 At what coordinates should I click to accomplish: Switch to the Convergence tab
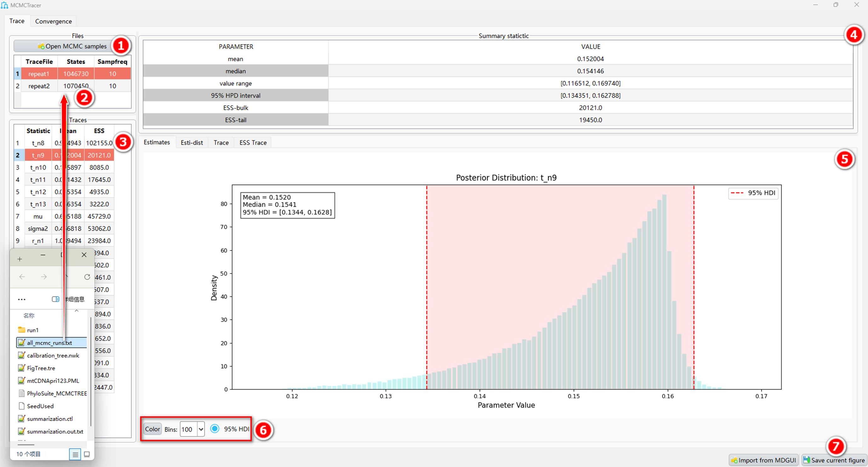tap(53, 21)
